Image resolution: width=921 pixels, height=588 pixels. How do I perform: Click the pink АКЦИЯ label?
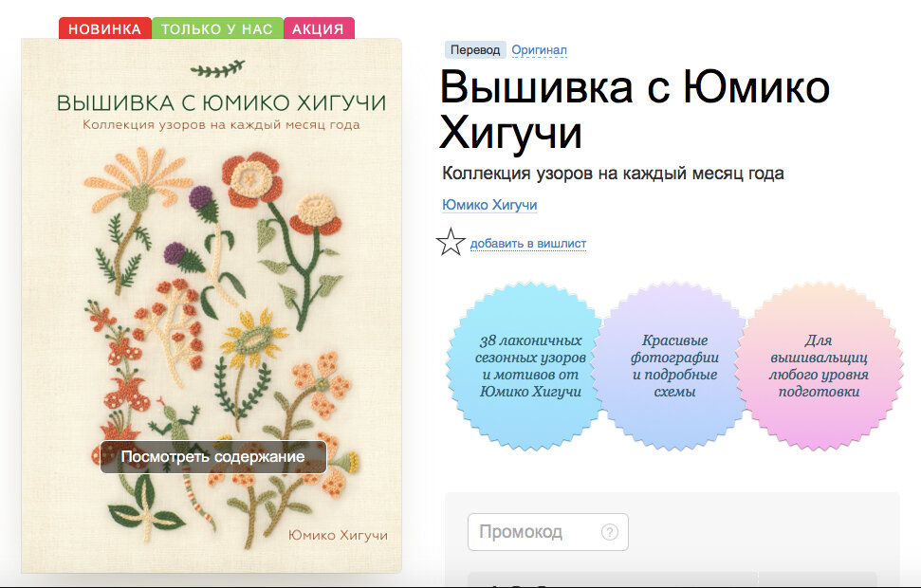pos(319,28)
